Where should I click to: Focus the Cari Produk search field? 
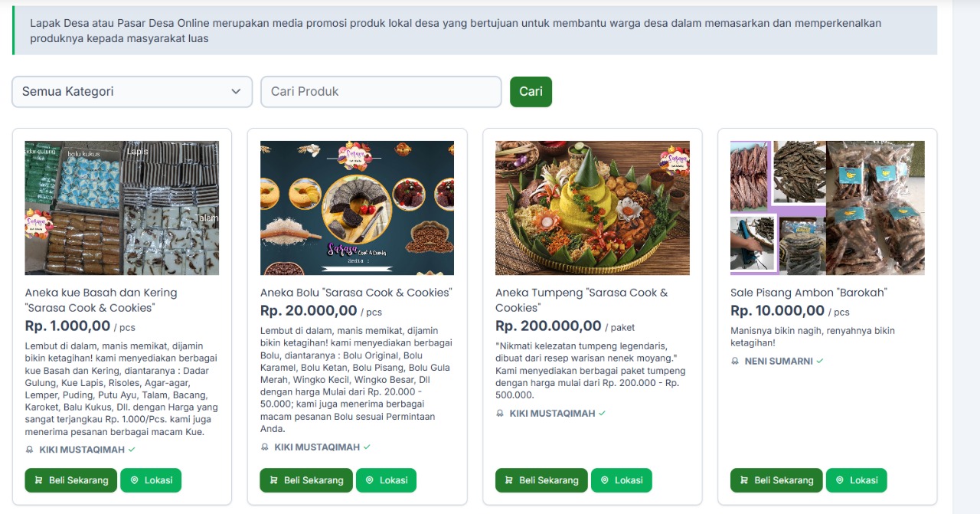pos(381,92)
